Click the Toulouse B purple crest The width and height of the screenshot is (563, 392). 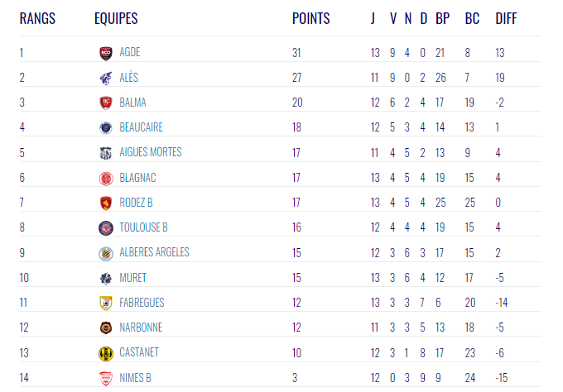[x=106, y=228]
